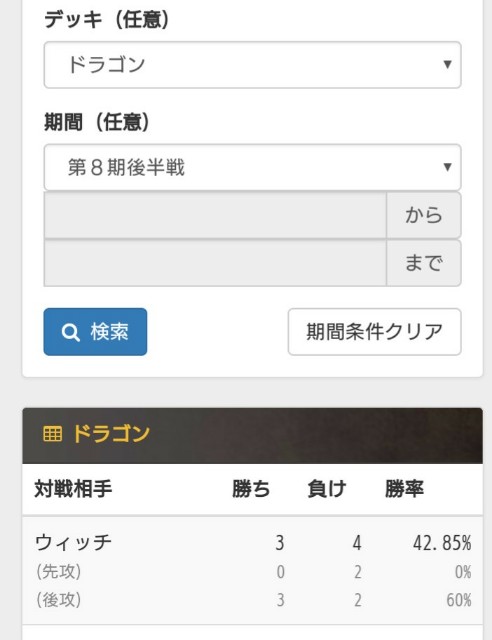Click the magnifier icon in 検索 button
This screenshot has width=492, height=640.
point(70,333)
